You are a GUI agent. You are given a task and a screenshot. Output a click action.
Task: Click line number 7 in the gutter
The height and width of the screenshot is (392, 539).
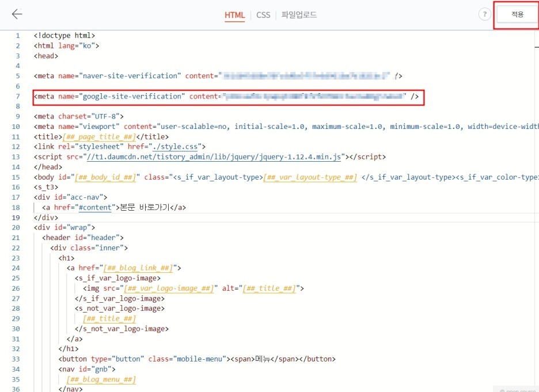coord(17,97)
